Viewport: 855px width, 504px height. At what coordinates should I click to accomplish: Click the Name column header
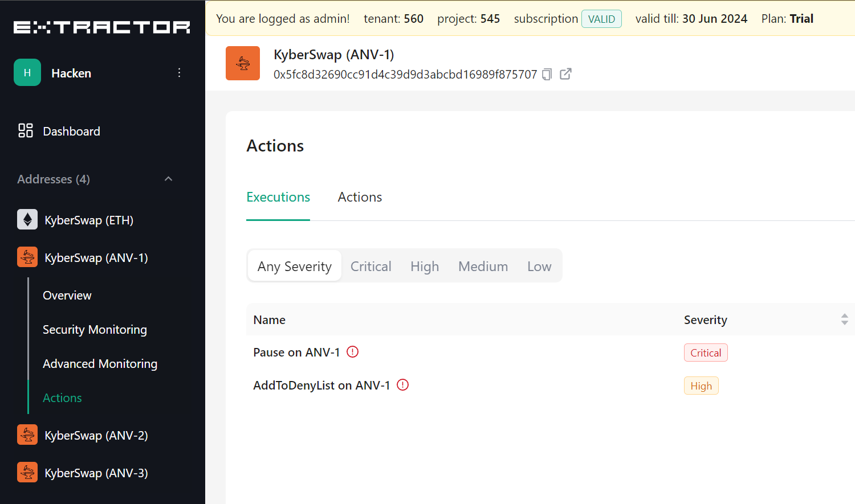click(270, 319)
